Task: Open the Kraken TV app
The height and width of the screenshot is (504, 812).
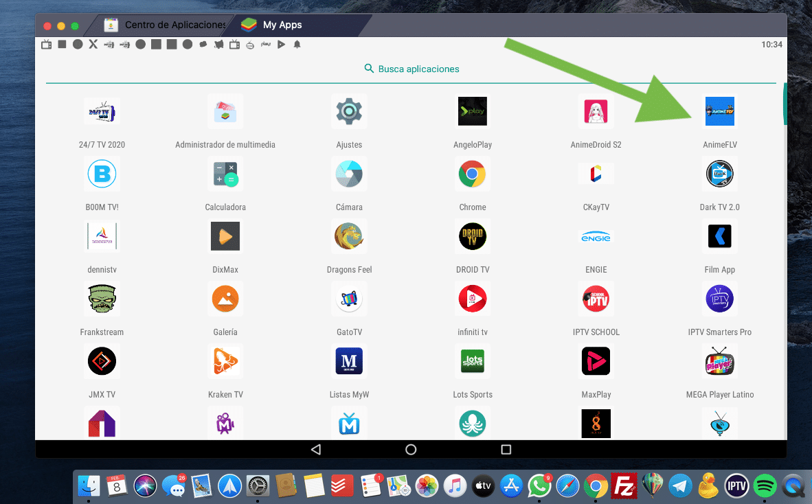Action: 225,361
